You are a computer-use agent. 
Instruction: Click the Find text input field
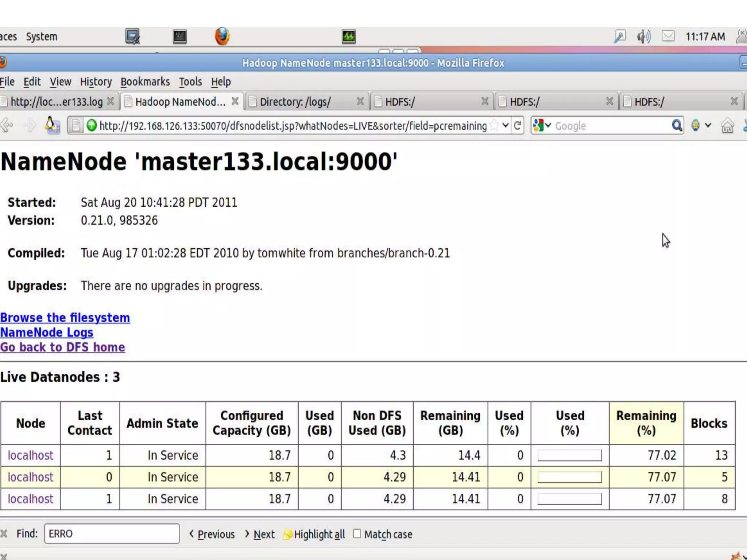[112, 534]
